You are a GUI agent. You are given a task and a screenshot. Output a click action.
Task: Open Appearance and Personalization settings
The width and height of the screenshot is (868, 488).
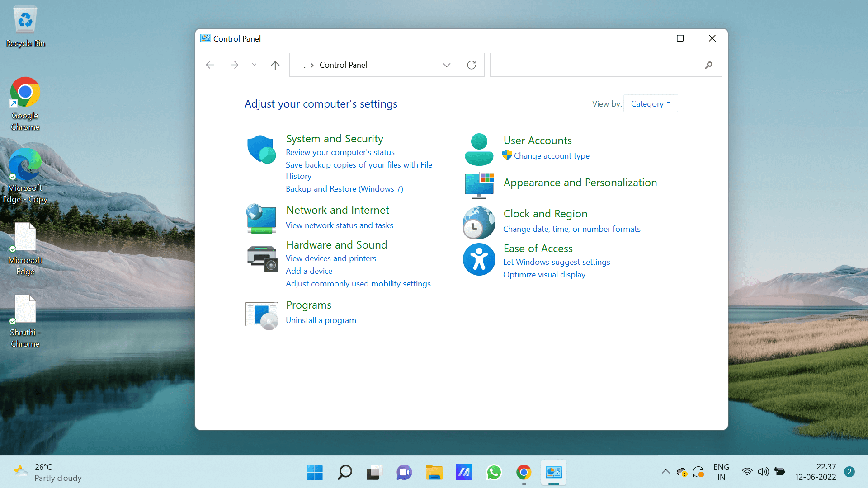580,182
